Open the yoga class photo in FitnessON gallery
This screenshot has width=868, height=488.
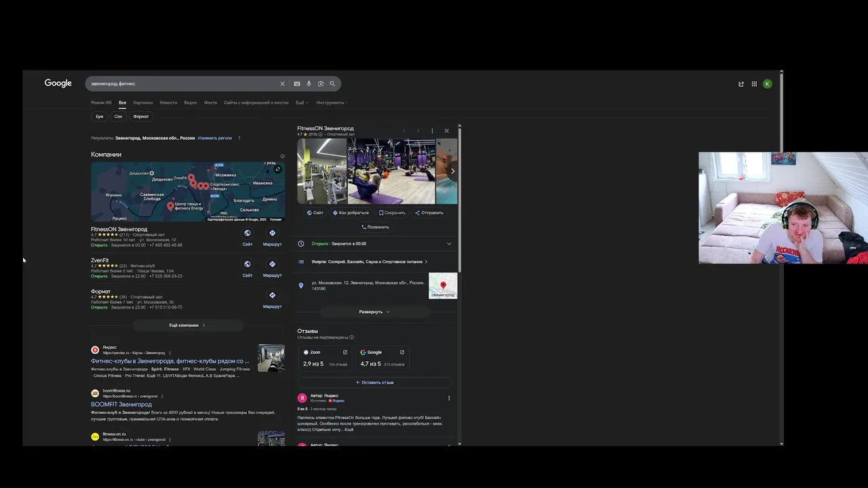click(x=391, y=171)
